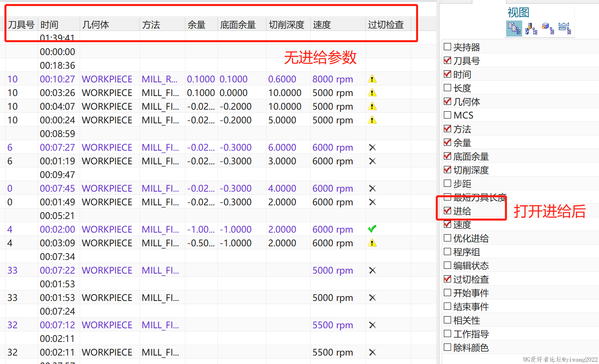Click the X gouge icon in 00:01:19 row
The height and width of the screenshot is (364, 599).
point(372,161)
